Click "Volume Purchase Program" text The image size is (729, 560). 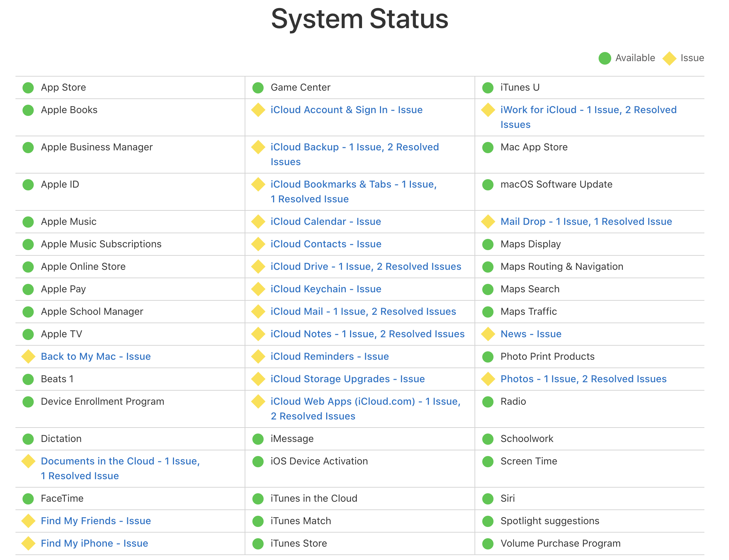[561, 543]
